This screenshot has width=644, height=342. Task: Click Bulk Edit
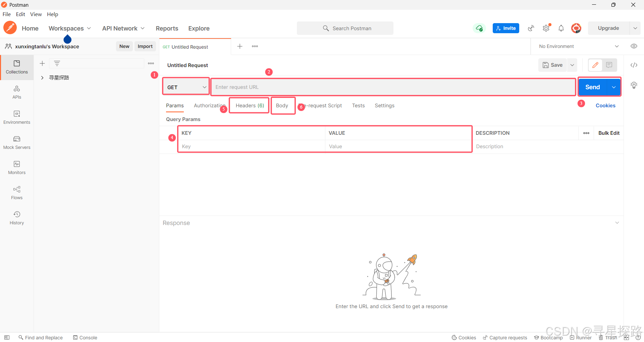point(609,133)
